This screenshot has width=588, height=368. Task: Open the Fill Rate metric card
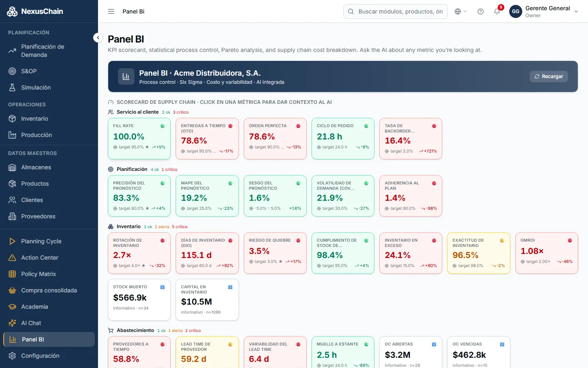(x=139, y=139)
